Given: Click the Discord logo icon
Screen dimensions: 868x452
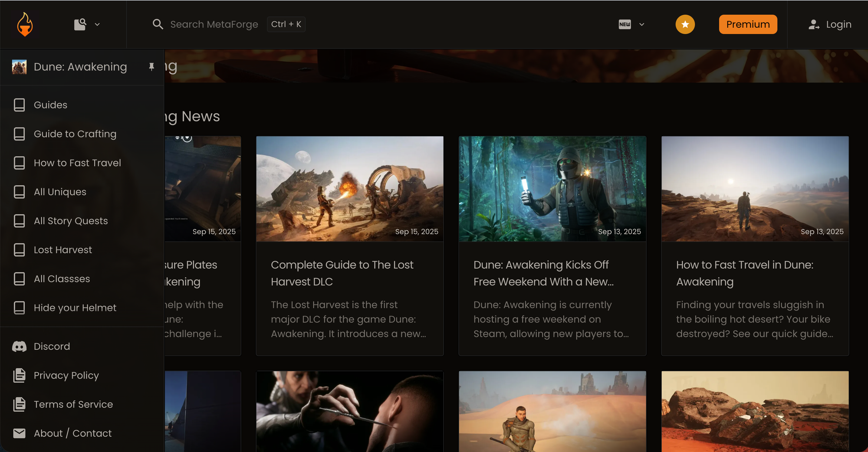Looking at the screenshot, I should pos(19,347).
